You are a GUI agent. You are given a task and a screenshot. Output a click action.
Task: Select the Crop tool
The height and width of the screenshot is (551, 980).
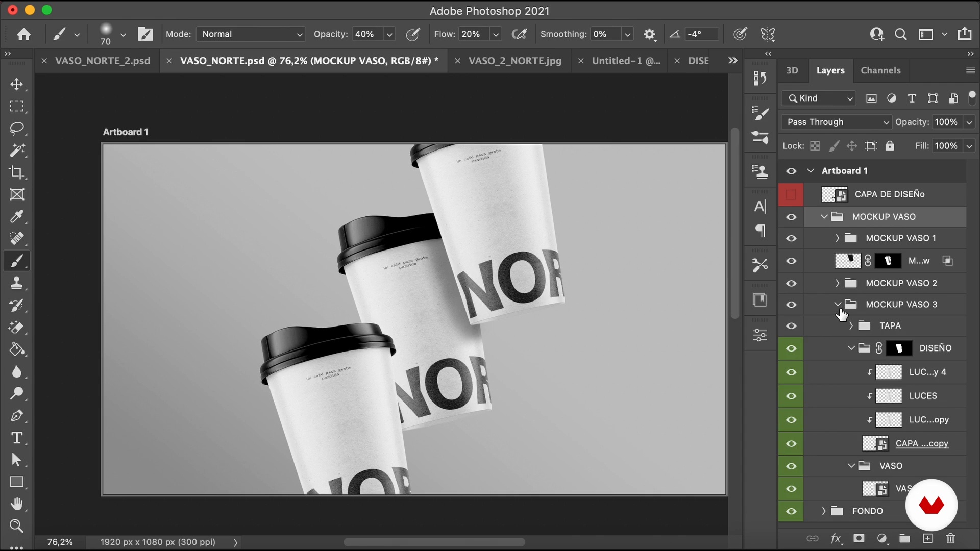click(16, 172)
